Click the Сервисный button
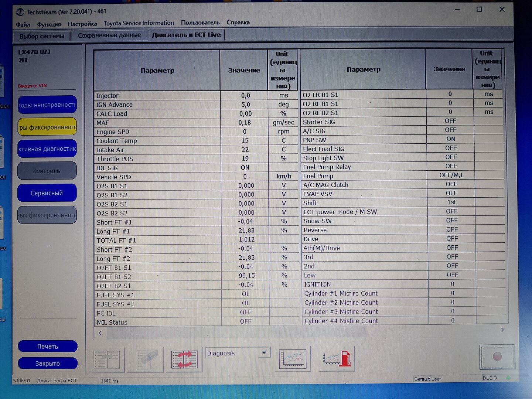The height and width of the screenshot is (399, 532). tap(47, 193)
